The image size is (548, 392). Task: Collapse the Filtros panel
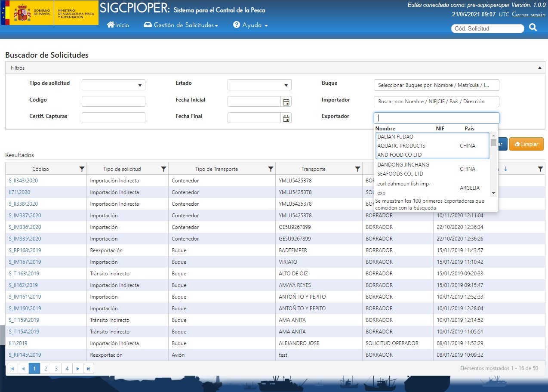pyautogui.click(x=539, y=68)
